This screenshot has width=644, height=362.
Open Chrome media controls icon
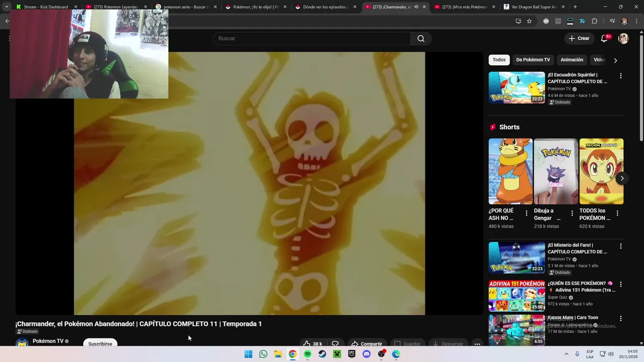point(612,21)
